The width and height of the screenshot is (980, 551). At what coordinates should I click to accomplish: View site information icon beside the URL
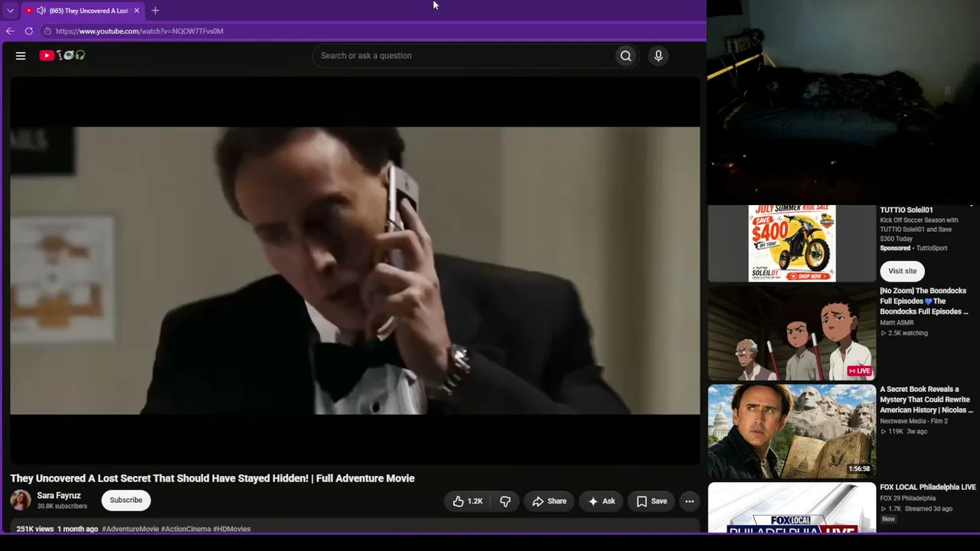coord(47,31)
